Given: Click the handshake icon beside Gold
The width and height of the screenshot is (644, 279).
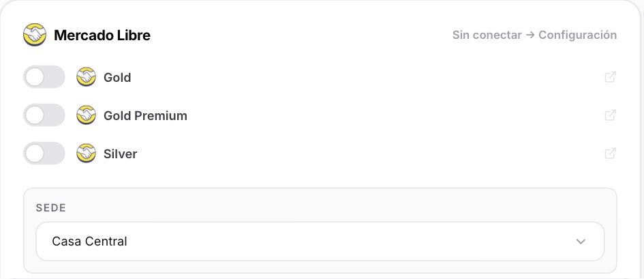Looking at the screenshot, I should coord(87,77).
